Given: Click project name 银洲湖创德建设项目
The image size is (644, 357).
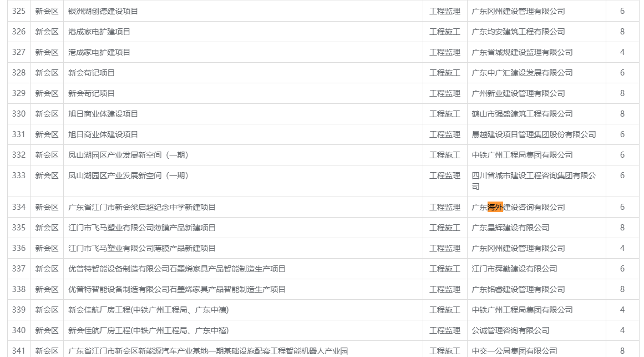Looking at the screenshot, I should click(x=103, y=11).
